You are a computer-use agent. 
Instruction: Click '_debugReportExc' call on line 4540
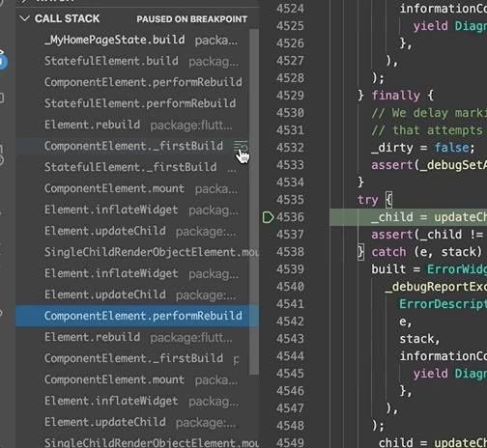[x=436, y=287]
